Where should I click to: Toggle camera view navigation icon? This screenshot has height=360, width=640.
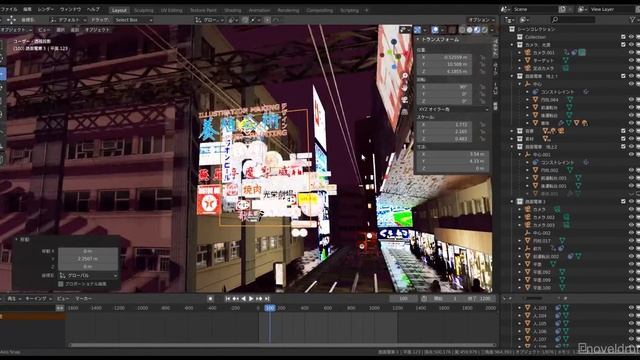click(404, 100)
